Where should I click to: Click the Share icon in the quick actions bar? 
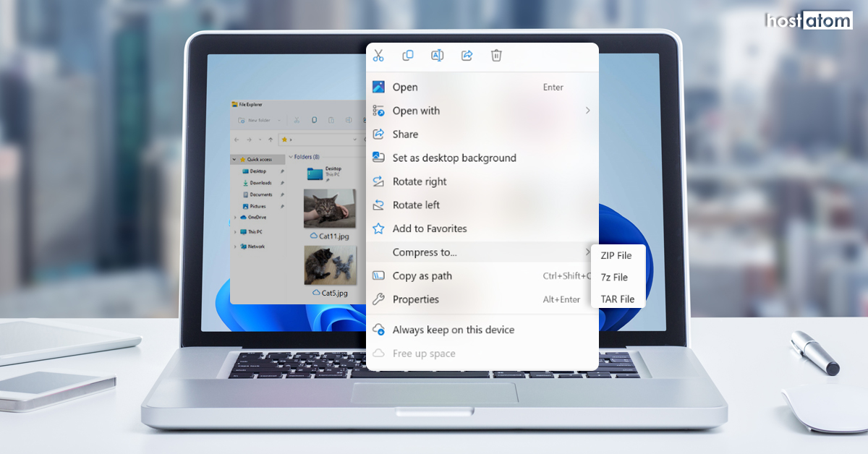(x=467, y=56)
